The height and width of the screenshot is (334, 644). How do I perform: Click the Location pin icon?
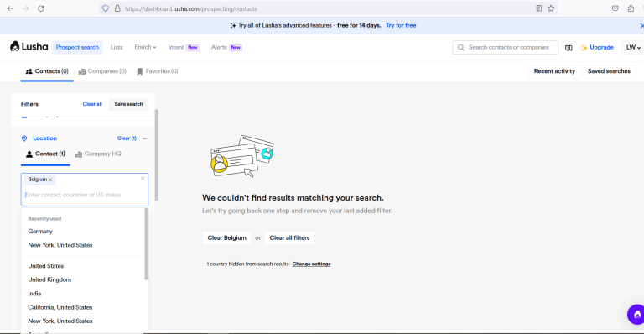(x=24, y=138)
